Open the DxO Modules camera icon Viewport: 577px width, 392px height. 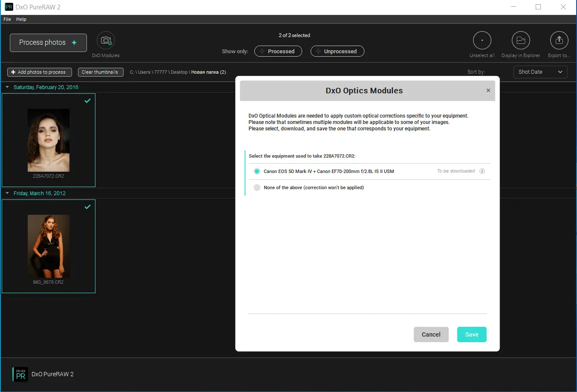tap(106, 40)
